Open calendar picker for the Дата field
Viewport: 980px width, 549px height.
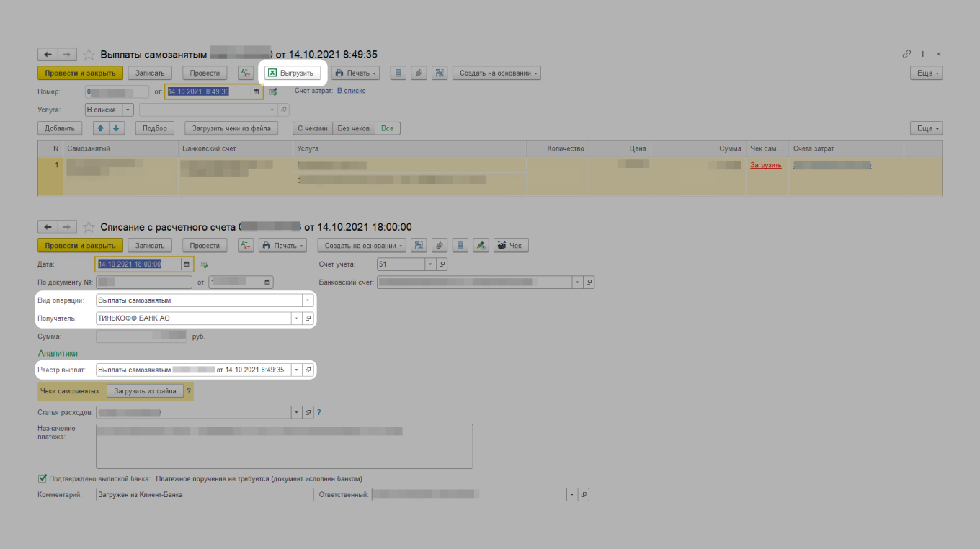tap(186, 264)
